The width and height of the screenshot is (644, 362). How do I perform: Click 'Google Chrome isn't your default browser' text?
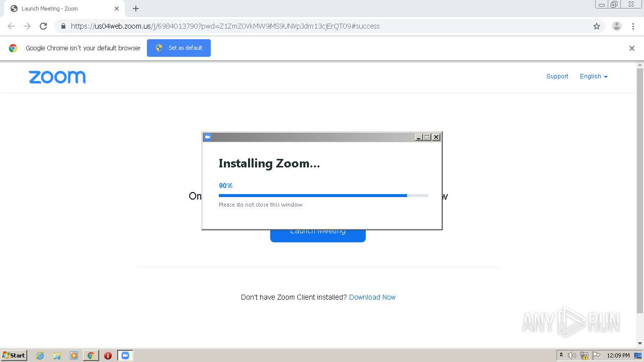[83, 48]
